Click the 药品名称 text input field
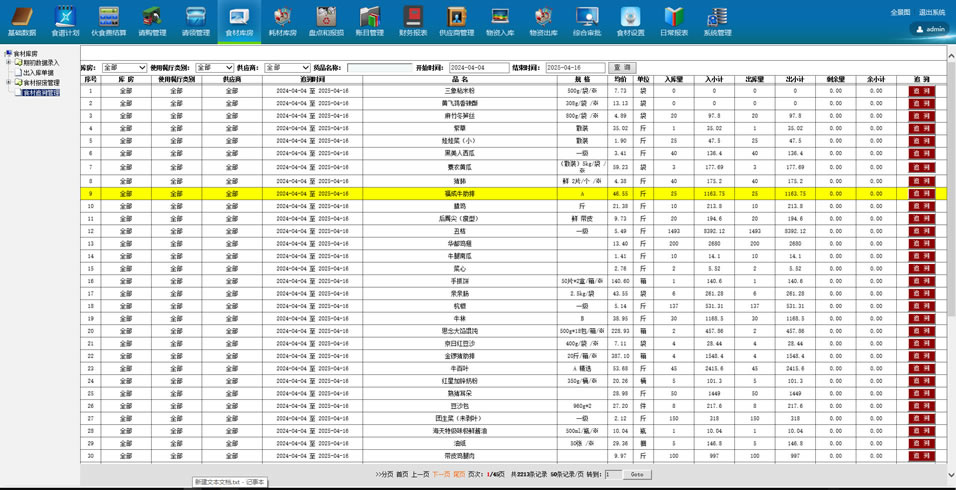The width and height of the screenshot is (956, 490). (x=378, y=68)
